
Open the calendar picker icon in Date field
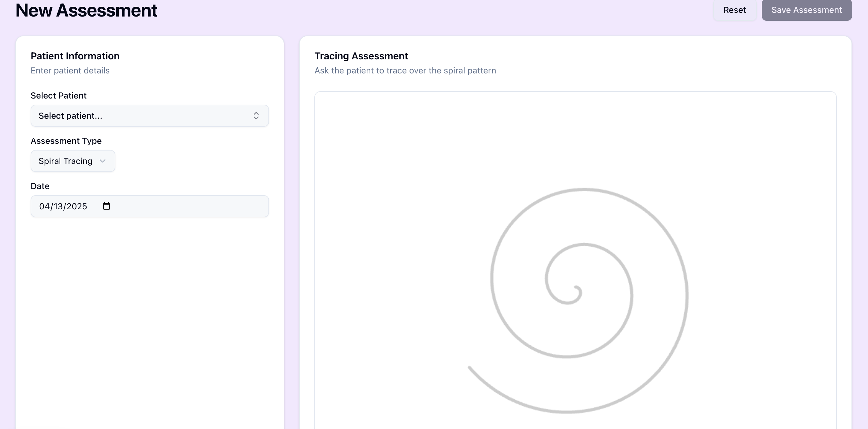[x=107, y=206]
